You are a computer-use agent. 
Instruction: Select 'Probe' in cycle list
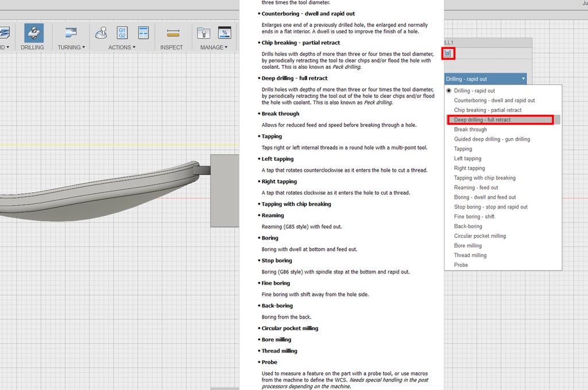tap(503, 265)
